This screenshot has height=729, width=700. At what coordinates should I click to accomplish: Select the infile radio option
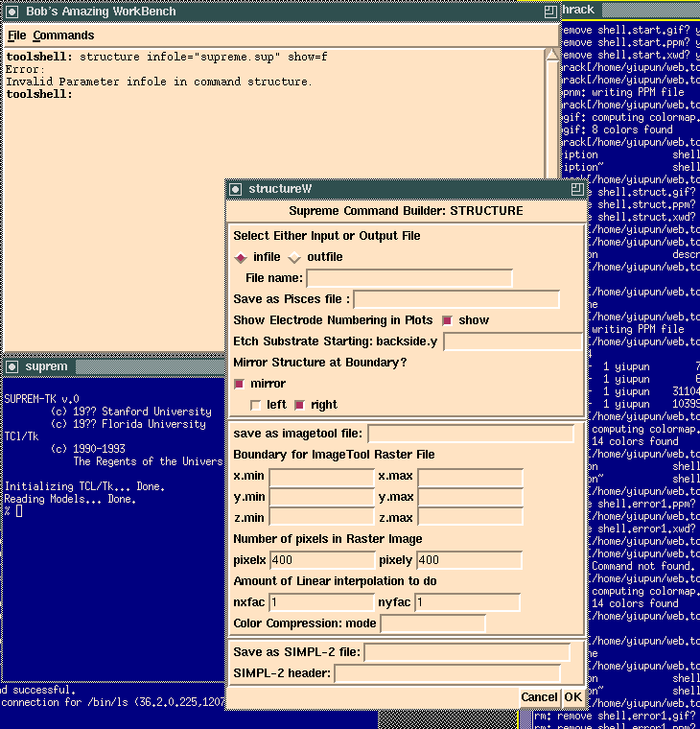click(x=241, y=258)
